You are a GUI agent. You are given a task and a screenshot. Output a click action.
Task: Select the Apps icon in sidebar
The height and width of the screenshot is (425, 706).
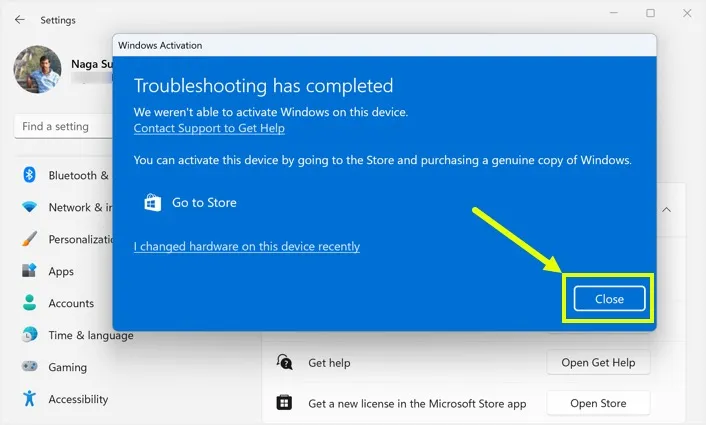click(x=29, y=271)
